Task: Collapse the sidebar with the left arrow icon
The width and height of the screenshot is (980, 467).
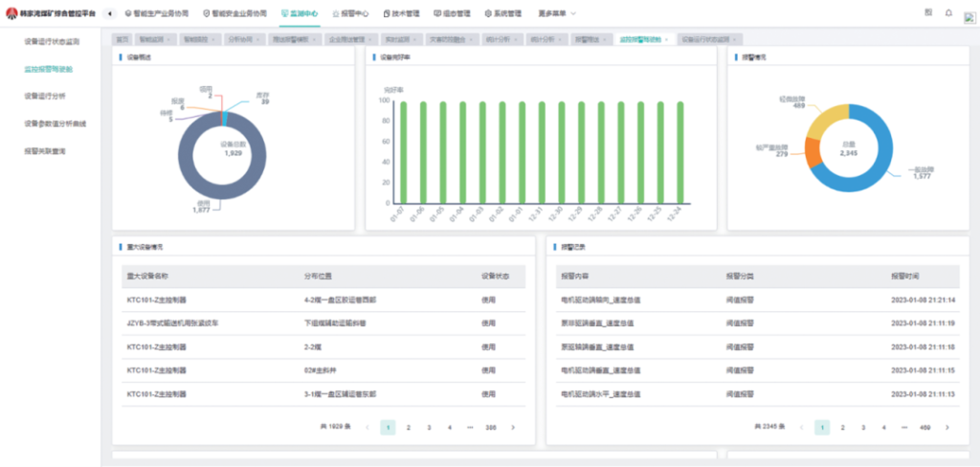Action: (x=110, y=13)
